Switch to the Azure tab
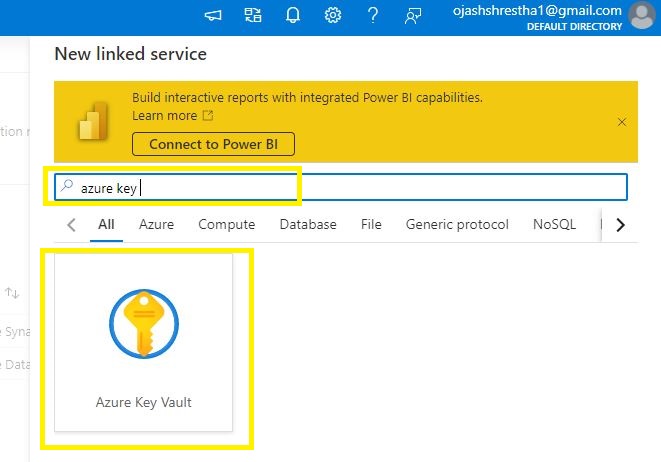The width and height of the screenshot is (661, 462). click(x=156, y=225)
